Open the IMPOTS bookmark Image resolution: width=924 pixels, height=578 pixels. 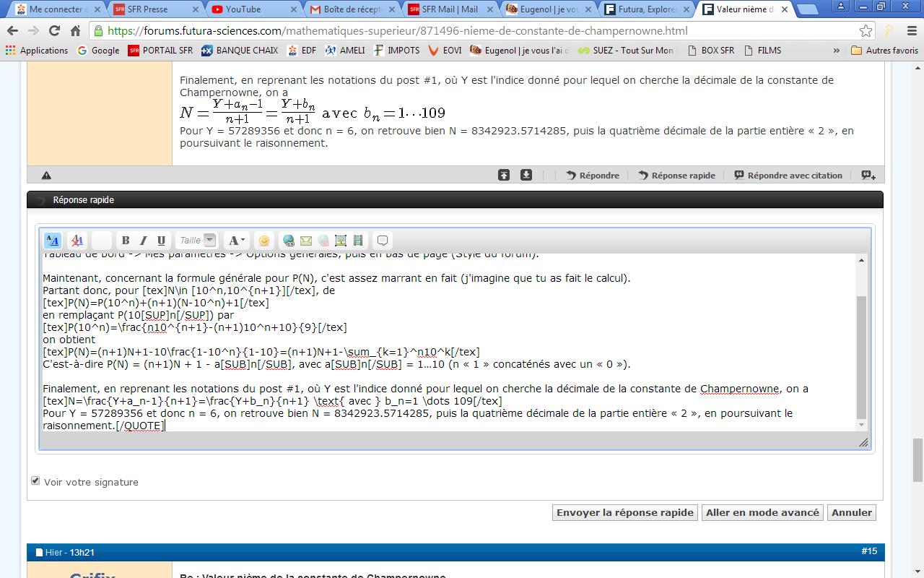pos(396,51)
